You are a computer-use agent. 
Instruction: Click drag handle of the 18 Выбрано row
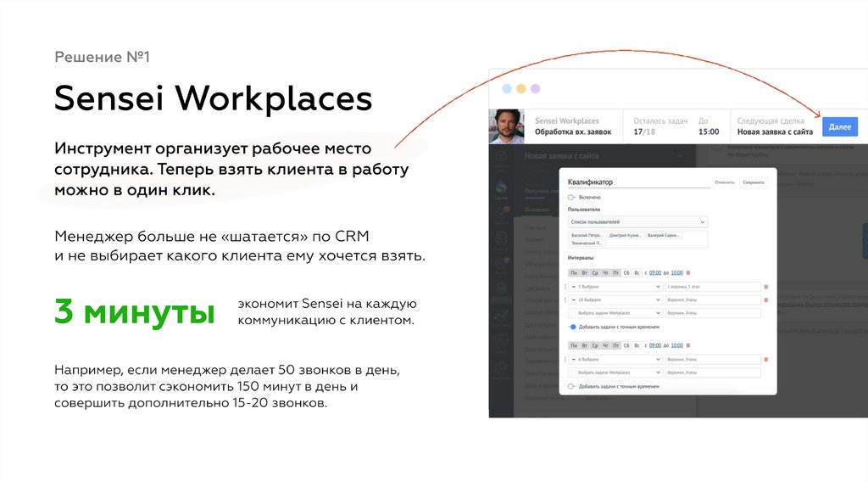pos(565,299)
